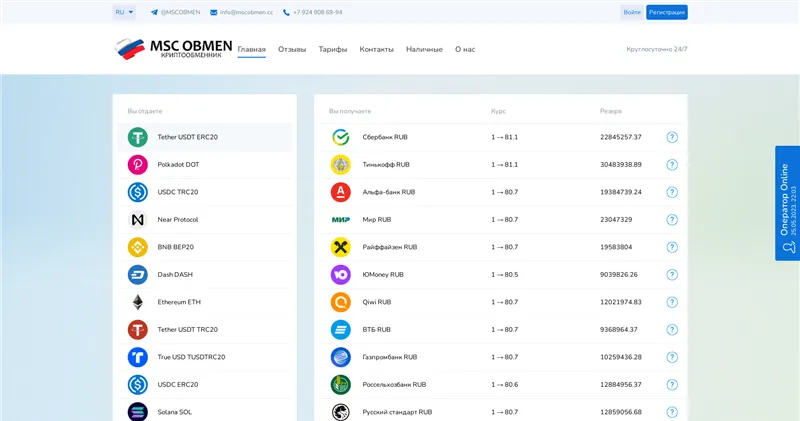This screenshot has width=800, height=421.
Task: Click reserve value 12884956.37
Action: tap(620, 385)
